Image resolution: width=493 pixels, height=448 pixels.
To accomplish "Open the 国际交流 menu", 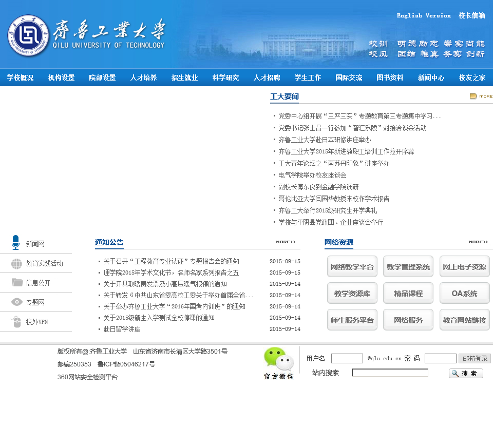I will coord(349,77).
